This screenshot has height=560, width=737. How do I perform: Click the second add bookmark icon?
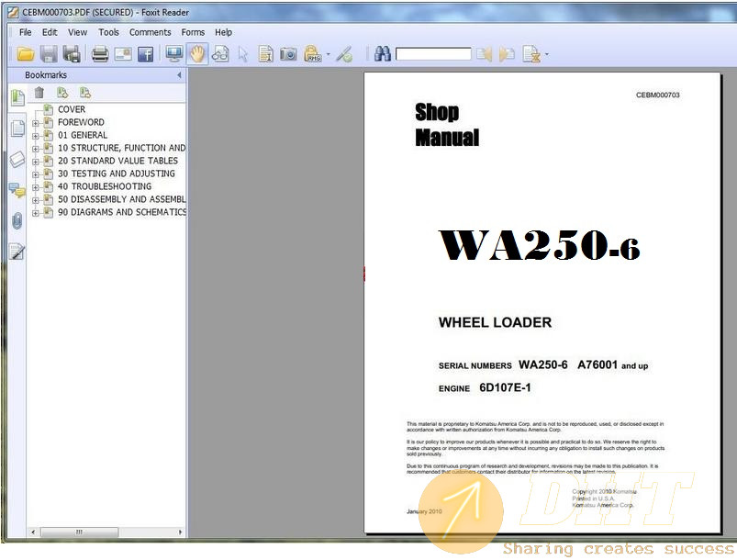(85, 93)
